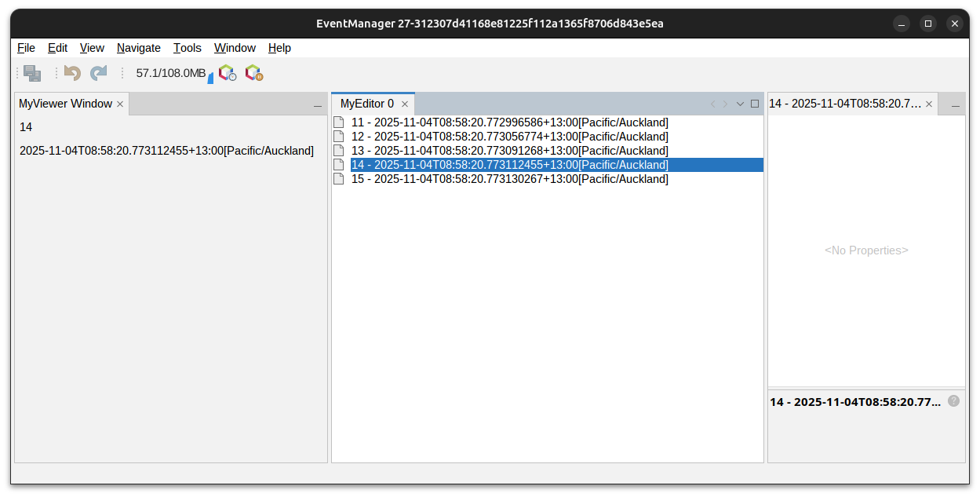Image resolution: width=980 pixels, height=497 pixels.
Task: Minimize the Properties panel group
Action: [x=956, y=105]
